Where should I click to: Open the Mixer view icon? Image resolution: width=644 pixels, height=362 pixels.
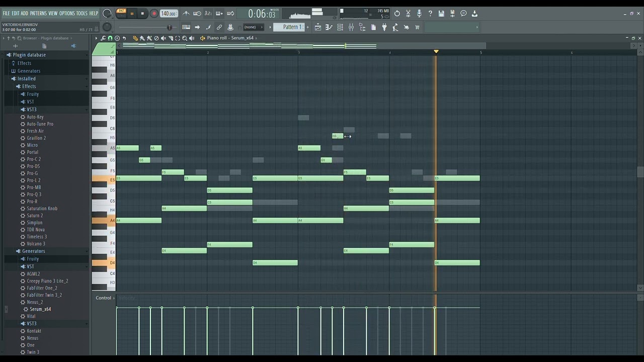click(x=351, y=27)
